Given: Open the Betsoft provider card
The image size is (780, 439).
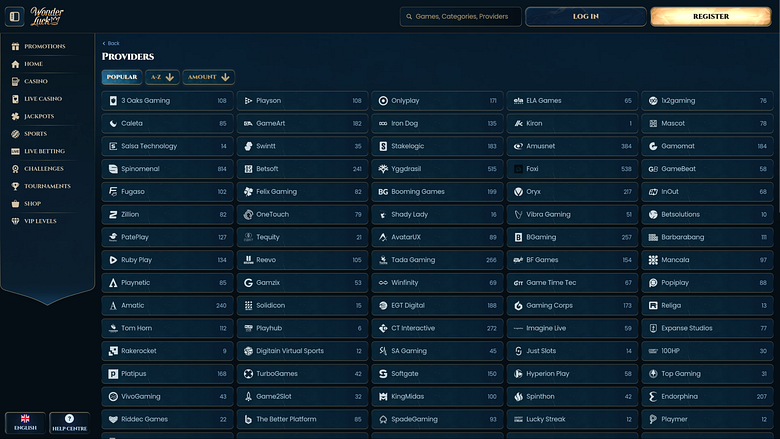Looking at the screenshot, I should (x=302, y=169).
